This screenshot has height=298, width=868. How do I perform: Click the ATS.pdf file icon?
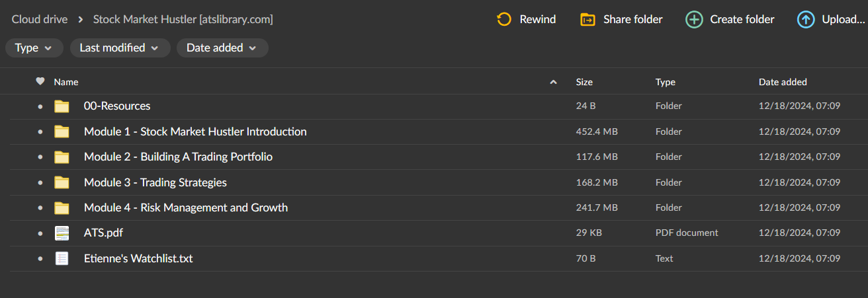(x=62, y=233)
